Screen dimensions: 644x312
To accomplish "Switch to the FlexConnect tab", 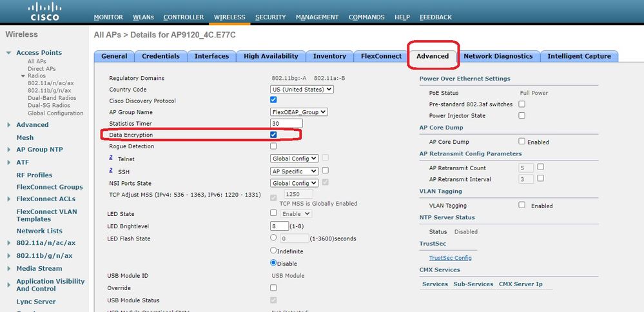I will [x=381, y=56].
